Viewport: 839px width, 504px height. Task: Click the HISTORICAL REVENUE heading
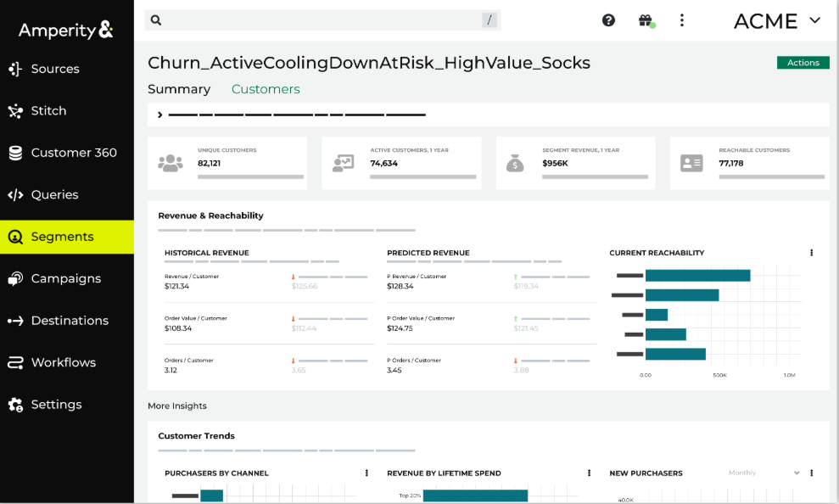click(x=206, y=253)
